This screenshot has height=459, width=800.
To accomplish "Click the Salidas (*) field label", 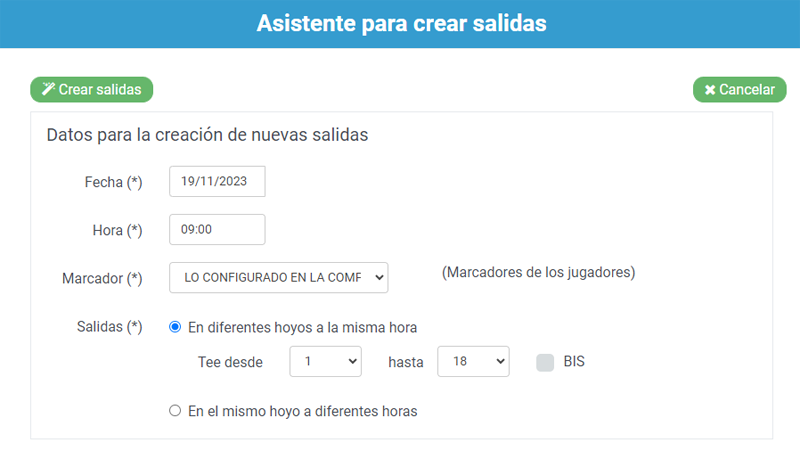I will (x=109, y=327).
